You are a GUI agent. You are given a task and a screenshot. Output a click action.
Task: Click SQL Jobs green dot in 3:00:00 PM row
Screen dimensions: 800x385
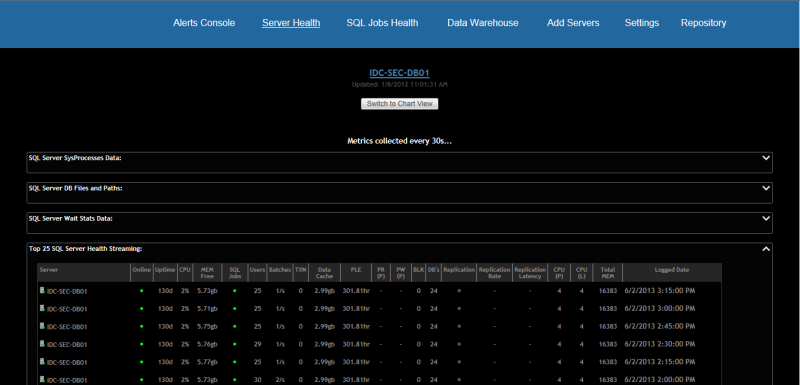point(235,309)
